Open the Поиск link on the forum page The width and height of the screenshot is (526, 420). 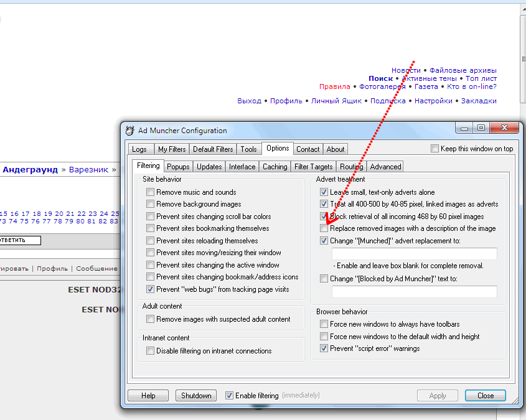click(380, 78)
